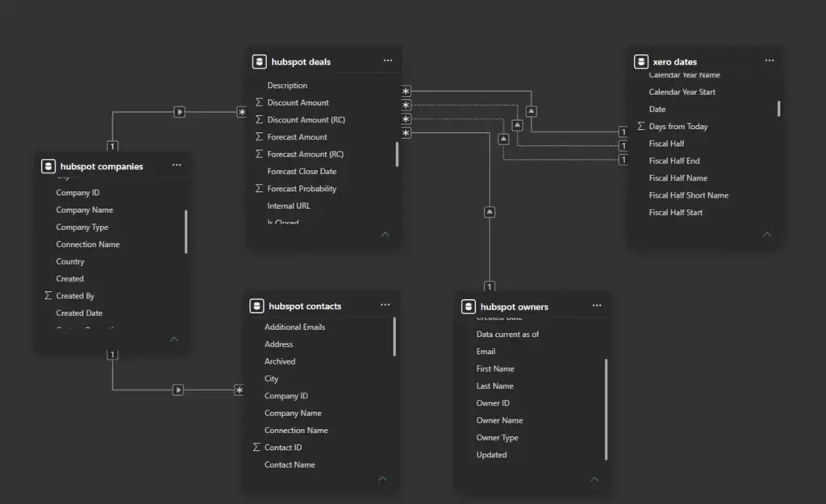Click the one-side marker below hubspot companies
The height and width of the screenshot is (504, 826).
(x=112, y=355)
